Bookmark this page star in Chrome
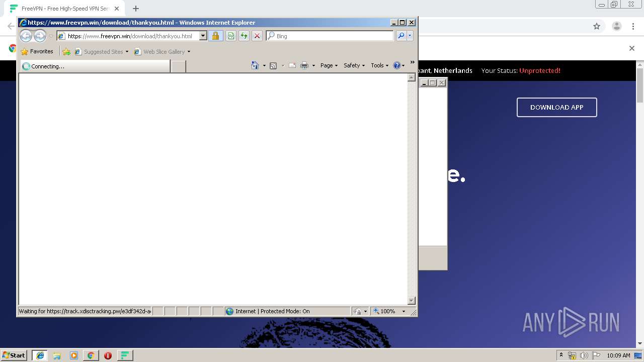644x362 pixels. click(597, 26)
